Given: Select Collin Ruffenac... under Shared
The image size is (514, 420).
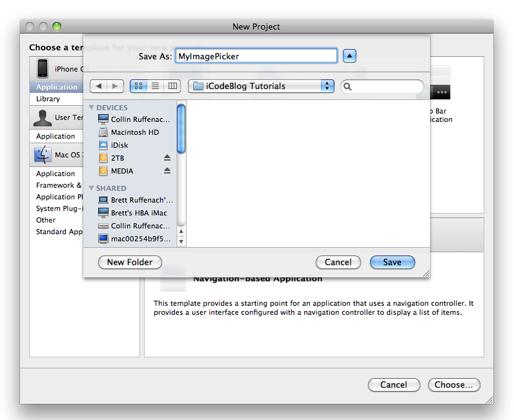Looking at the screenshot, I should tap(134, 226).
